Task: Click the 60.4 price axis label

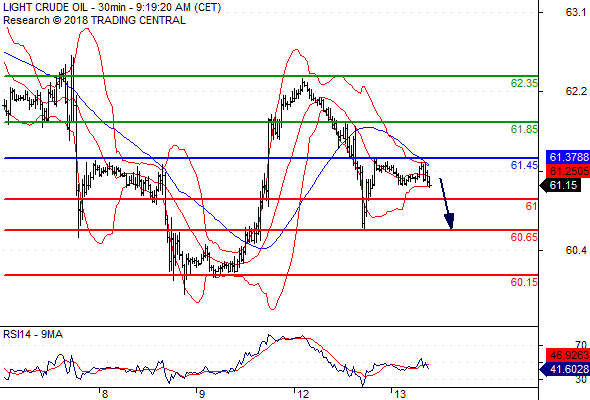Action: pos(576,250)
